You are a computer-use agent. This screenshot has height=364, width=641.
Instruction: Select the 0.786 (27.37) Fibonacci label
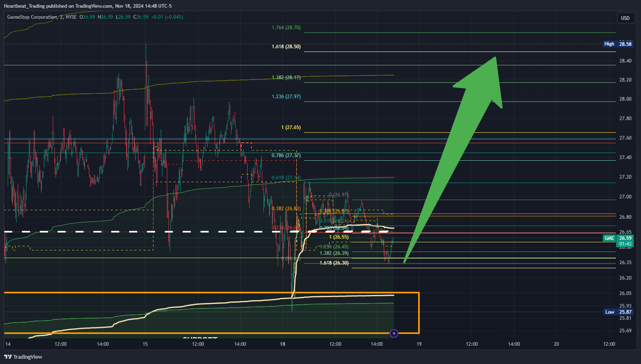click(286, 155)
